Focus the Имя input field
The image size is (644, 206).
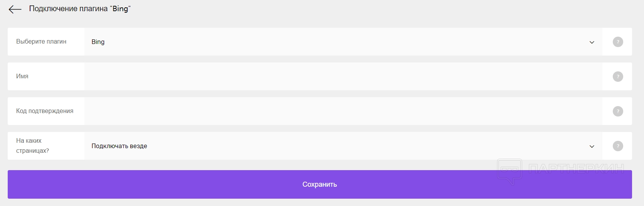coord(343,76)
